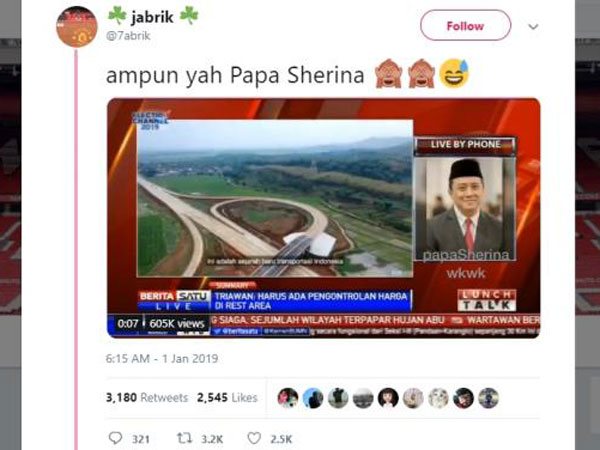Click the first liker avatar
Image resolution: width=600 pixels, height=450 pixels.
(x=288, y=398)
